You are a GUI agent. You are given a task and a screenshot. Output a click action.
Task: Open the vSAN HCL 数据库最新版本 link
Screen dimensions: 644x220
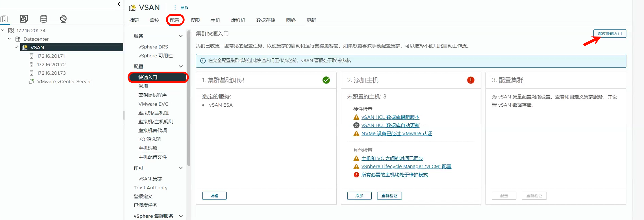(x=390, y=117)
